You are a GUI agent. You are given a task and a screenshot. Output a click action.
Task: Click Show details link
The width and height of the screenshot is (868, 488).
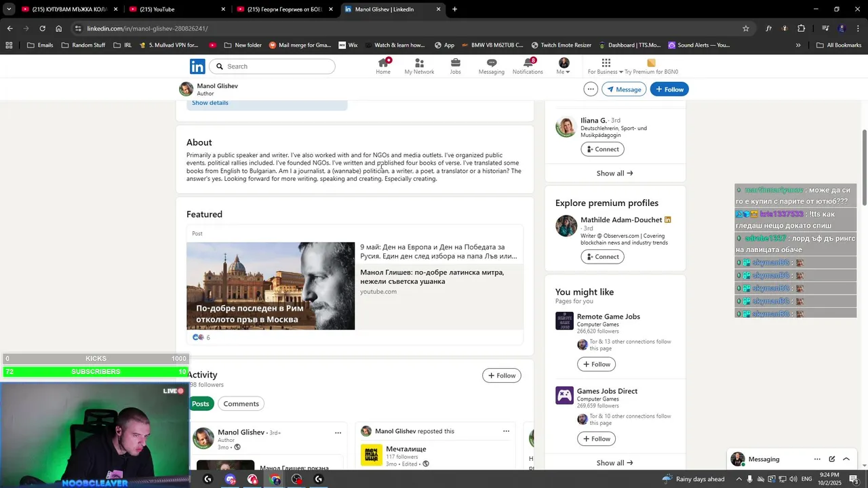tap(210, 103)
